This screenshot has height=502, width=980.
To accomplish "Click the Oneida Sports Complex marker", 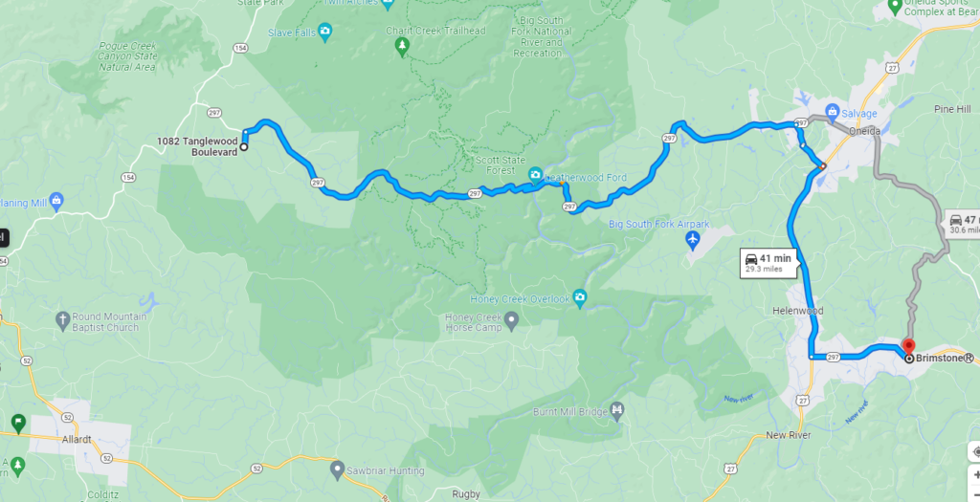I will tap(895, 7).
